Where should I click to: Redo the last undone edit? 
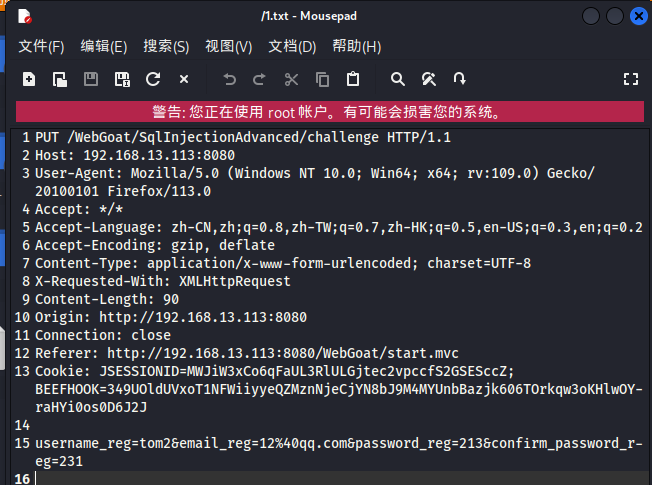(260, 79)
